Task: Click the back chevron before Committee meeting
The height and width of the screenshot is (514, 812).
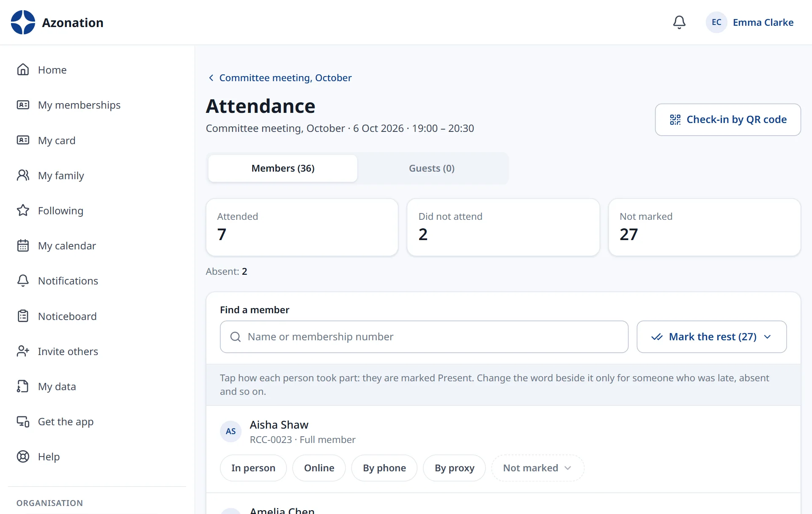Action: point(211,78)
